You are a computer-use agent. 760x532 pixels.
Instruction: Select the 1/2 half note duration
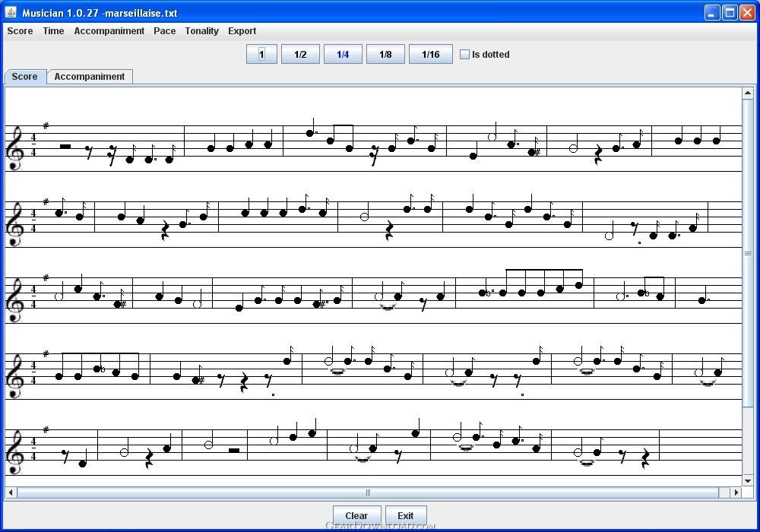tap(300, 54)
